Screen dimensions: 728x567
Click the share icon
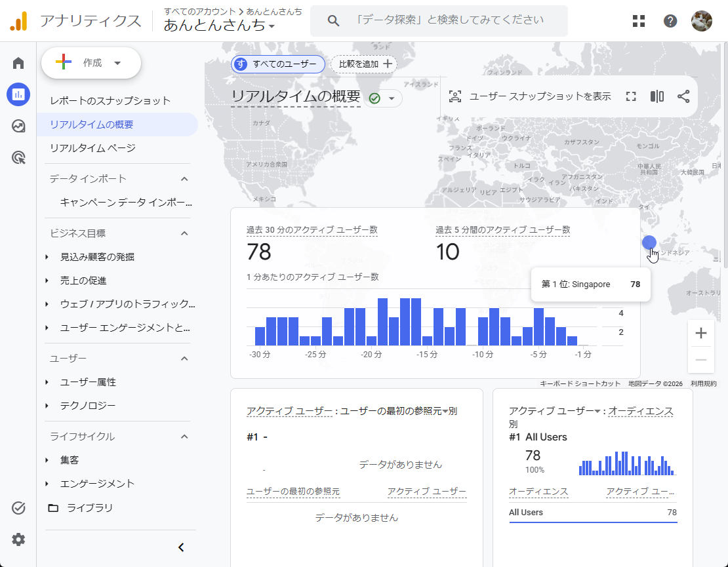pyautogui.click(x=683, y=96)
